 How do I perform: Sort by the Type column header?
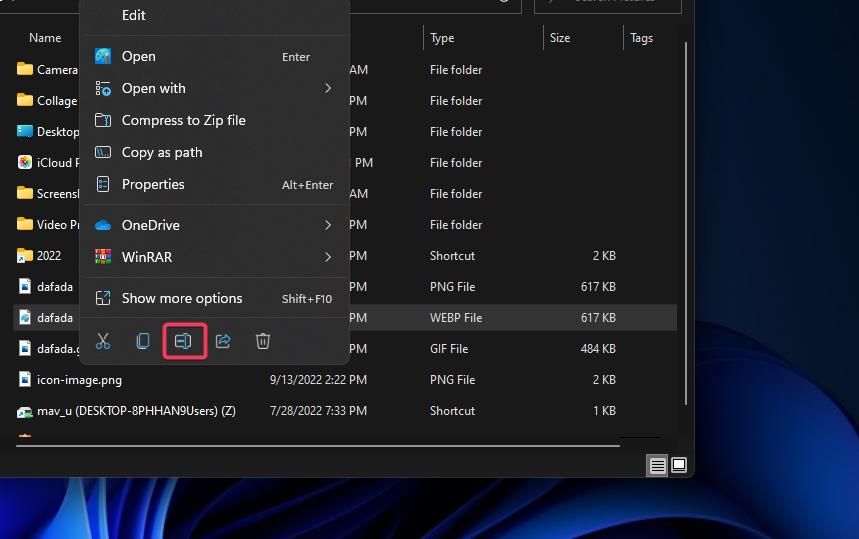(x=442, y=38)
